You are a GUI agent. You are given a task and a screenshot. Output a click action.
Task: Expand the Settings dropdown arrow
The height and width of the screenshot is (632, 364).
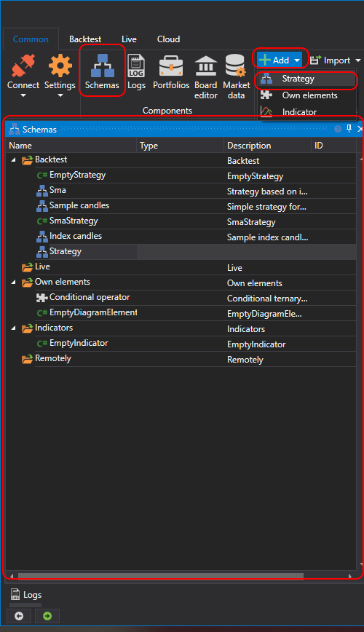(x=60, y=95)
